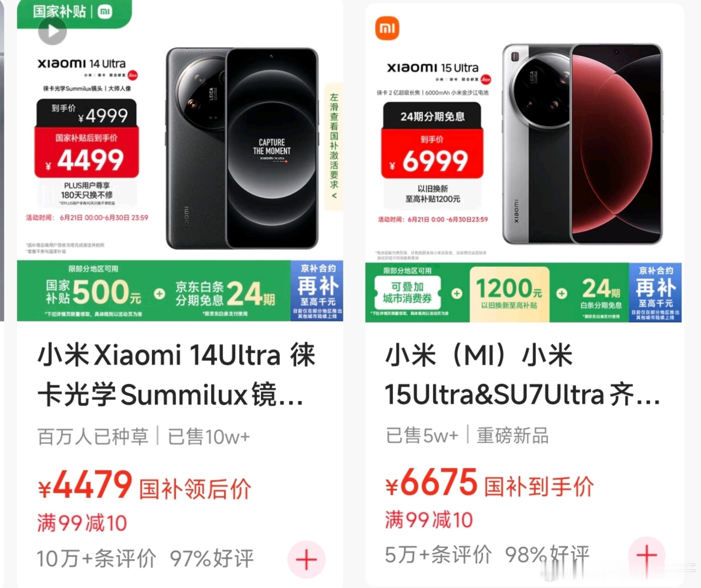
Task: Tap the 满99减10 coupon under 14 Ultra
Action: [x=82, y=523]
